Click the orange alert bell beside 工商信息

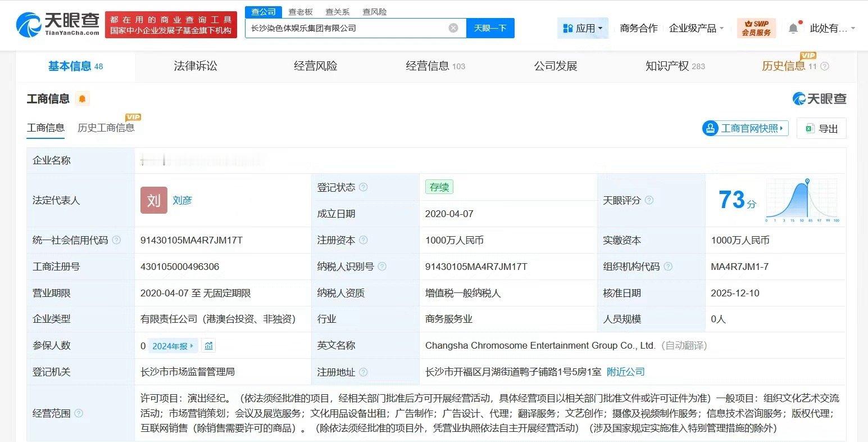(x=82, y=100)
